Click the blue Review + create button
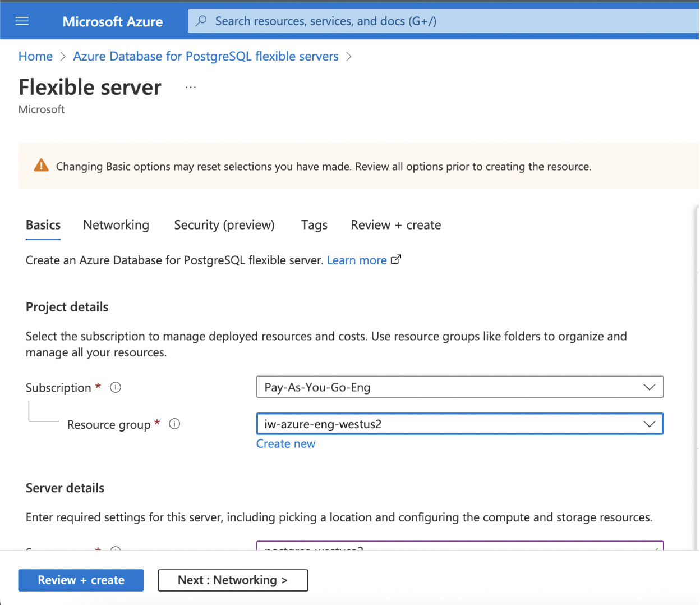700x605 pixels. (81, 580)
